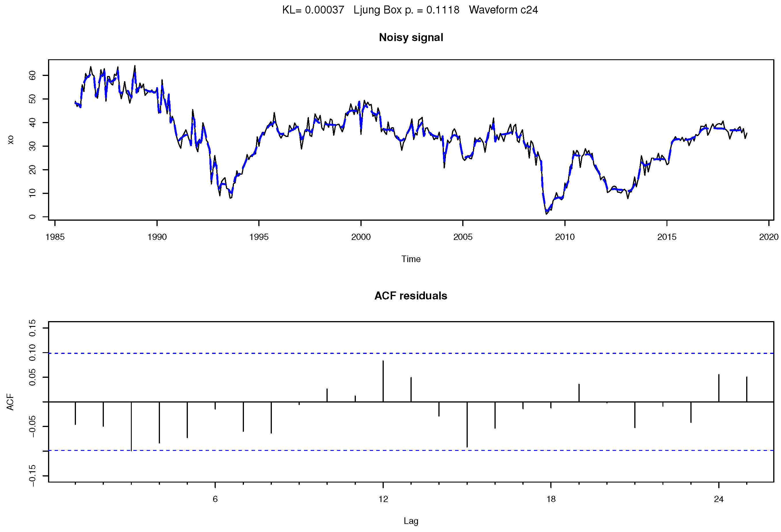Viewport: 781px width, 532px height.
Task: Click the 2000 tick label on time axis
Action: [361, 237]
